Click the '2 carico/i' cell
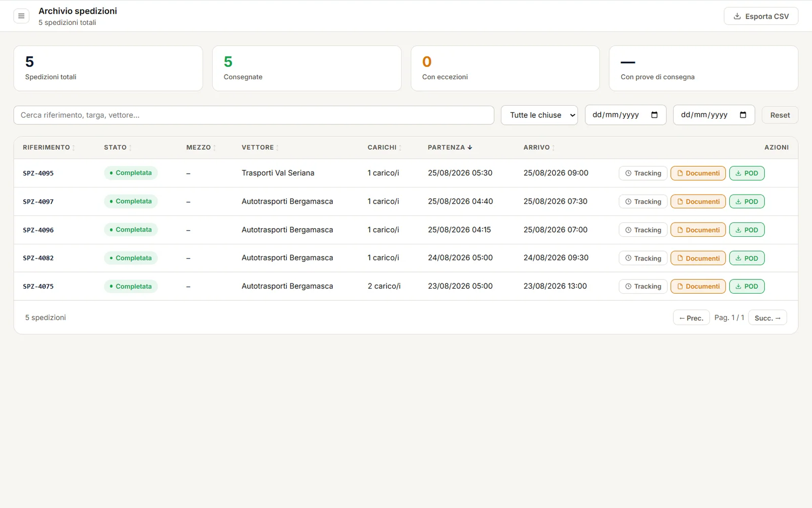Screen dimensions: 812x508 pyautogui.click(x=384, y=286)
